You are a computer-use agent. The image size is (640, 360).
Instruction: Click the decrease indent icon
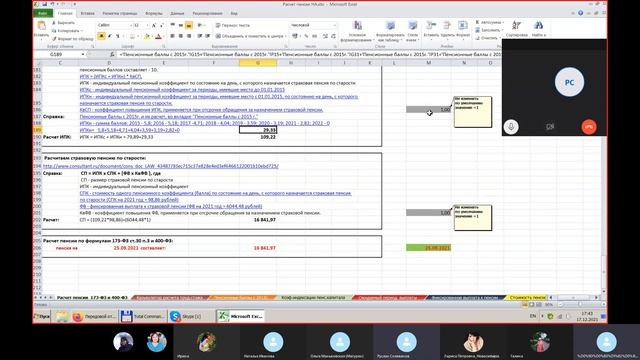click(200, 36)
